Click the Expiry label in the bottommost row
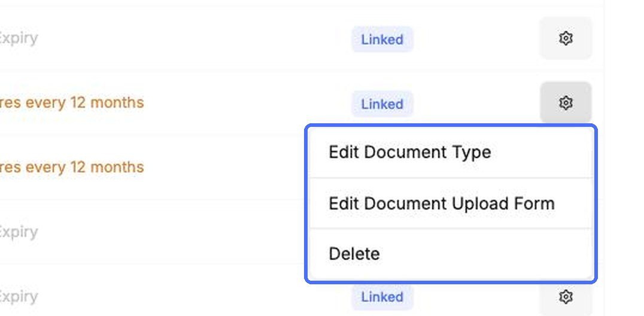This screenshot has height=316, width=644. pyautogui.click(x=19, y=296)
